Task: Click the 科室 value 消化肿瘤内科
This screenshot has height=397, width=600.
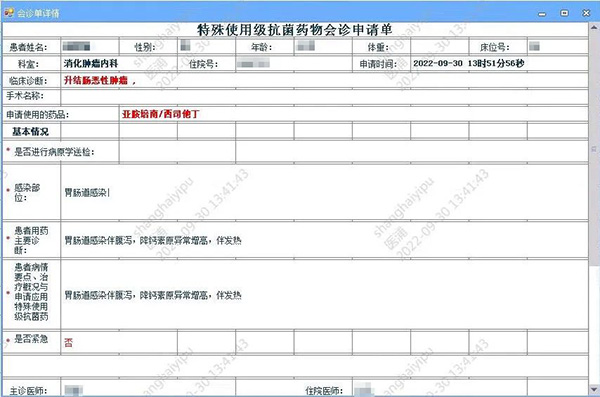Action: [91, 64]
